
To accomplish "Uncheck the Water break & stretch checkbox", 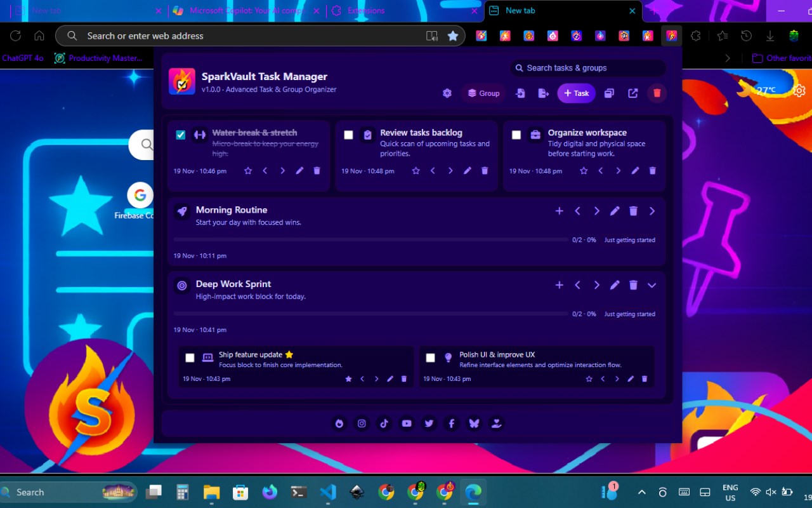I will coord(181,135).
